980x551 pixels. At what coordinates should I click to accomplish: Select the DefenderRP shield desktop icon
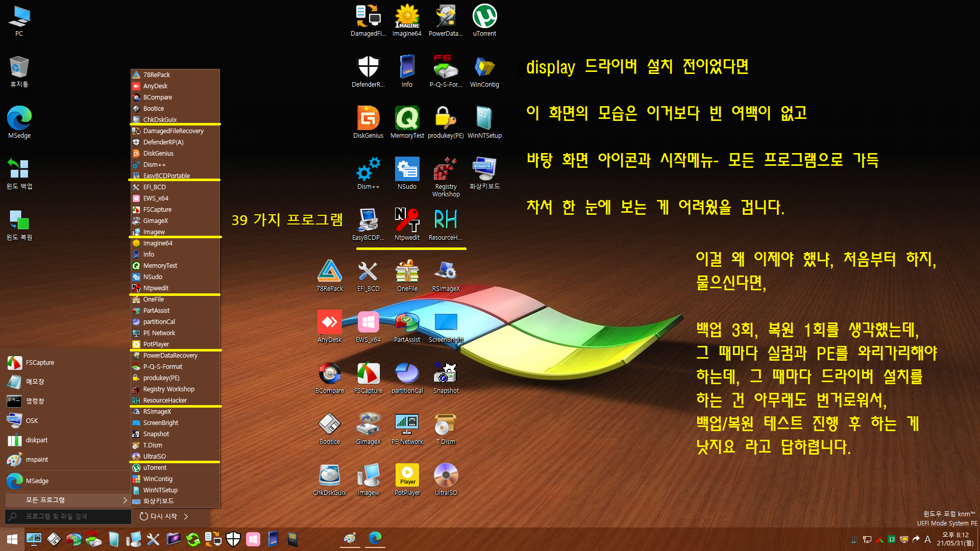368,71
